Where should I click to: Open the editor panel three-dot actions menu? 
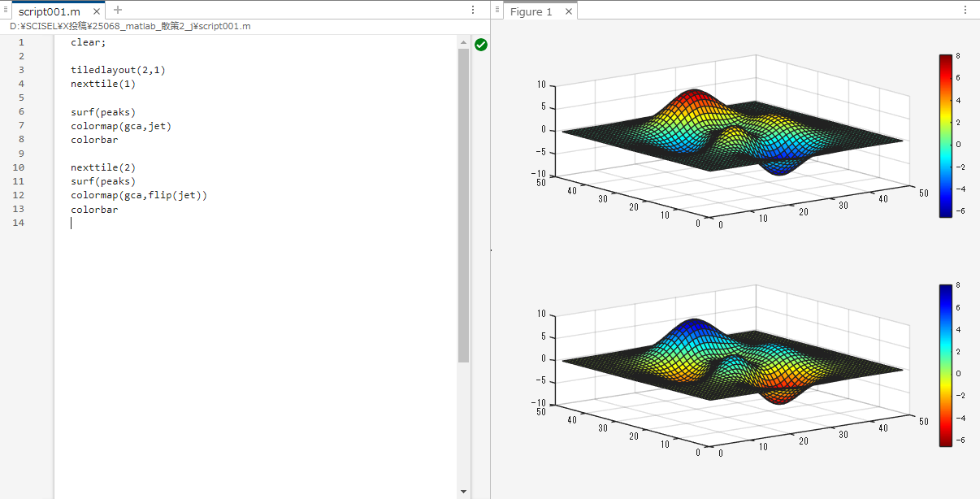pos(473,11)
